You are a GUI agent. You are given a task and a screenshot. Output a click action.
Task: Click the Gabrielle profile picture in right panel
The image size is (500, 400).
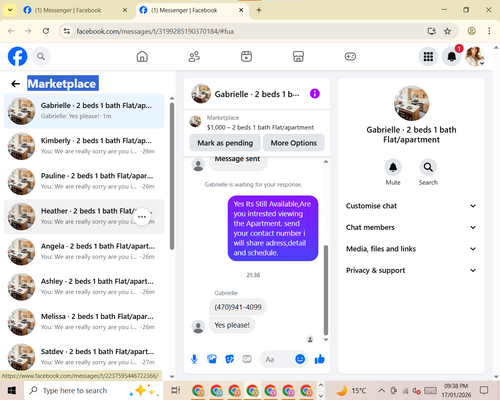click(x=411, y=103)
